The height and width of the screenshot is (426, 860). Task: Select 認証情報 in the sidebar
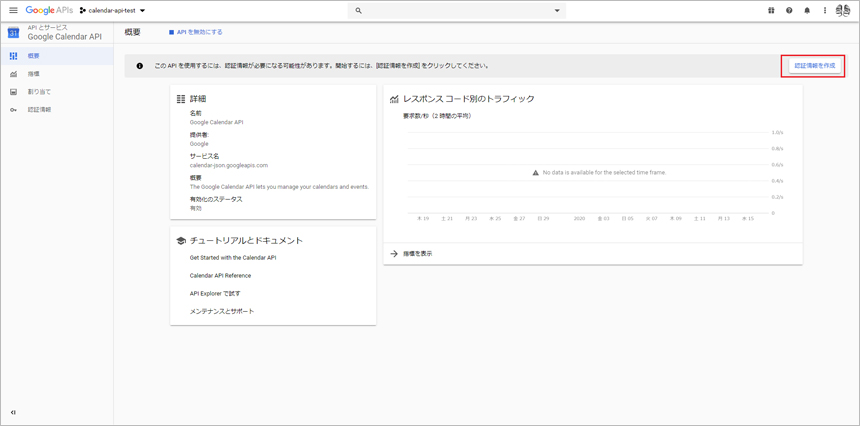tap(57, 110)
